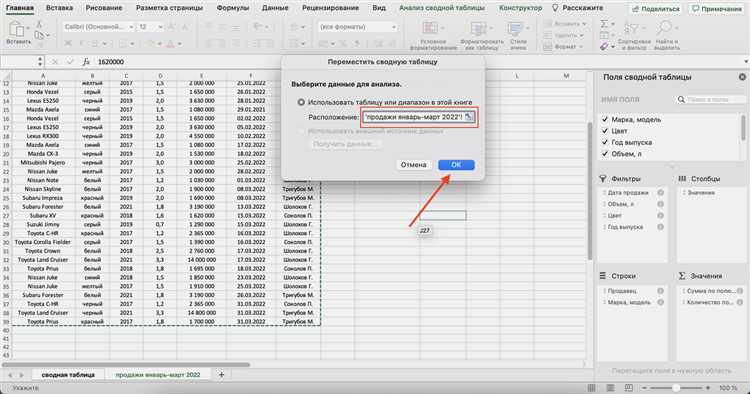Click OK in the move pivot table dialog
Image resolution: width=750 pixels, height=394 pixels.
pyautogui.click(x=456, y=165)
